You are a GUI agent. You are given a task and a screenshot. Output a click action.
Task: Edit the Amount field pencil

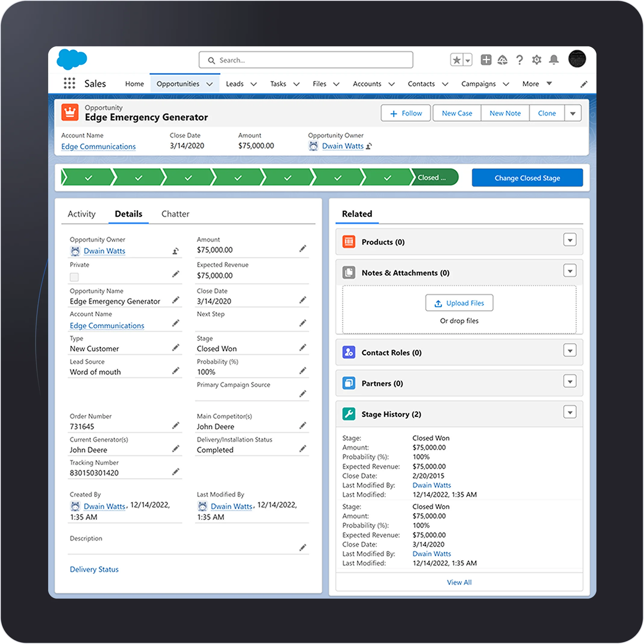(303, 249)
